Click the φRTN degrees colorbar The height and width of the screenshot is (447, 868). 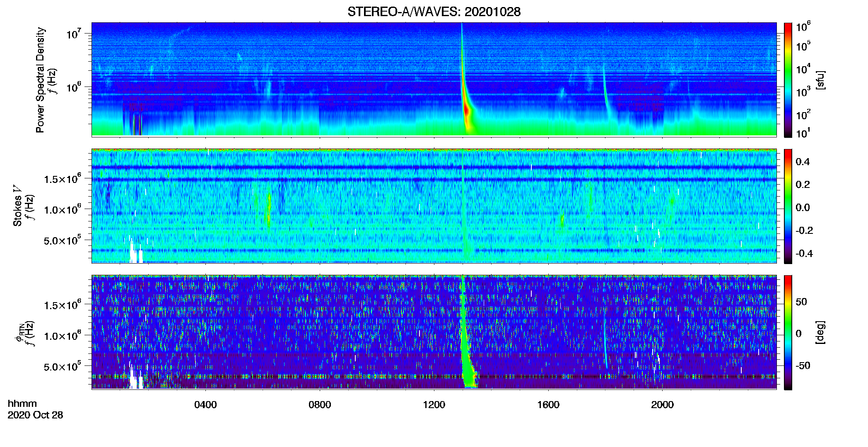[x=788, y=332]
